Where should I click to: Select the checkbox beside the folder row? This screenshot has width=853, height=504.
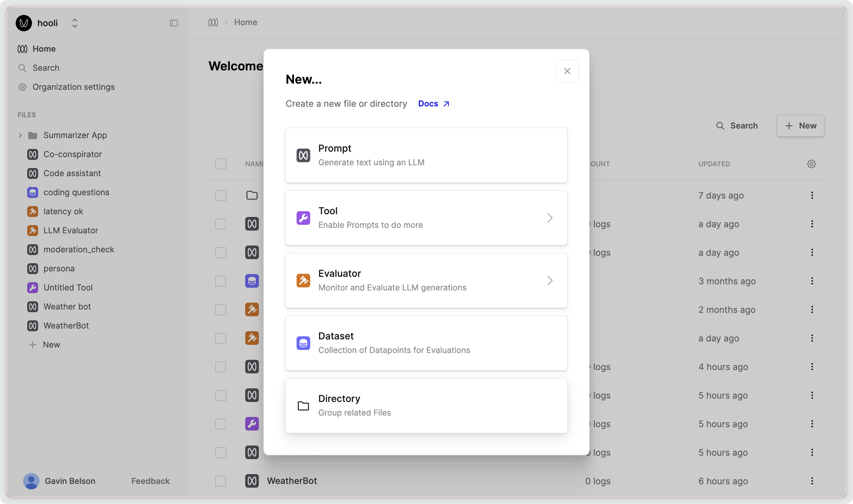click(x=220, y=195)
